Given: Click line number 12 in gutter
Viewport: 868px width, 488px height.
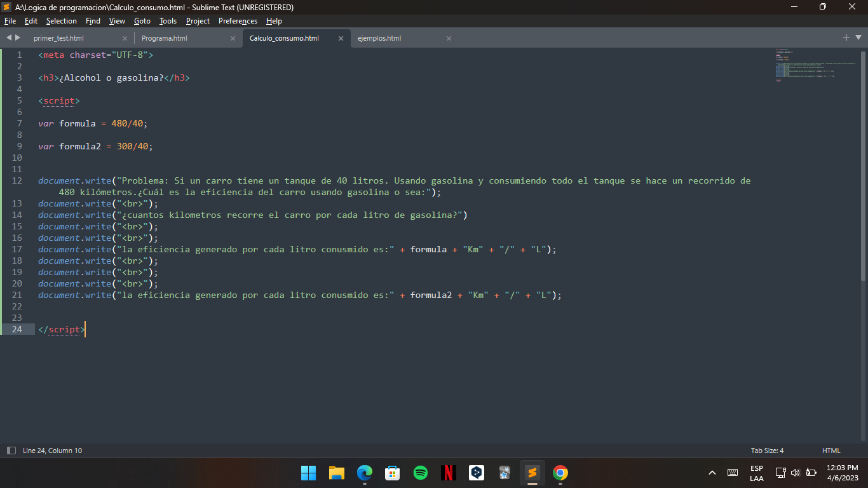Looking at the screenshot, I should click(x=17, y=180).
